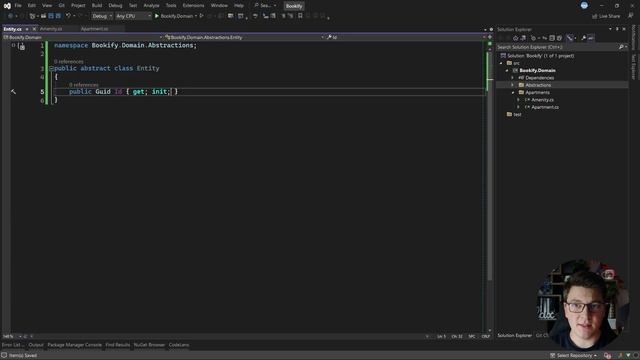Switch to the Entity.cs tab
Image resolution: width=640 pixels, height=360 pixels.
(x=13, y=29)
